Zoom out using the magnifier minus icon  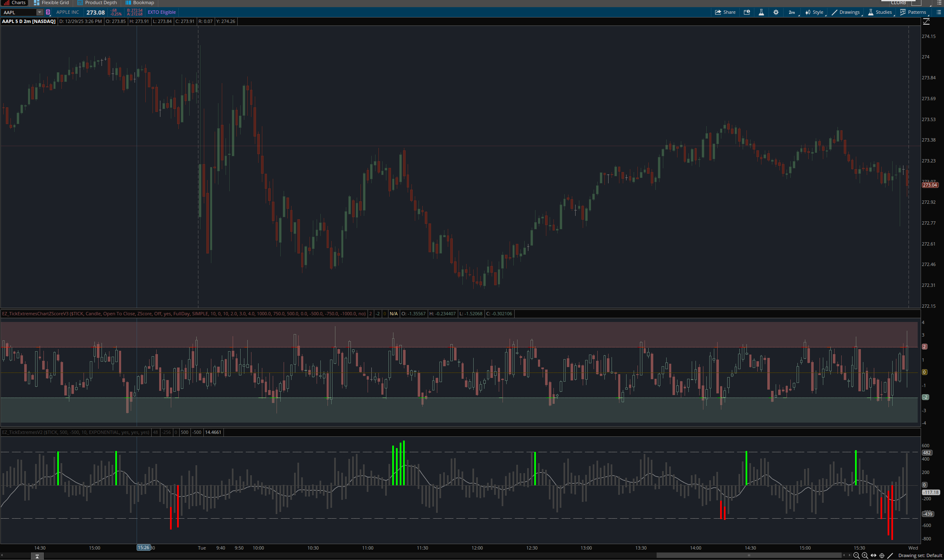click(x=856, y=555)
